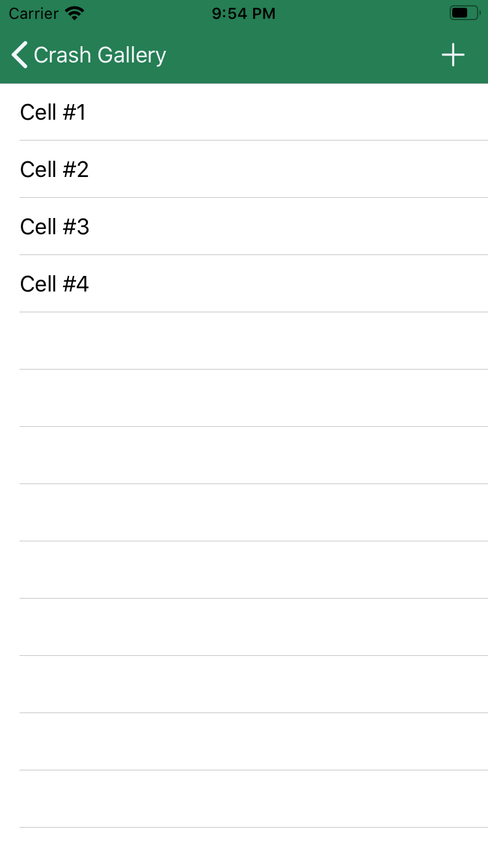Open the Cell #2 row
Screen dimensions: 488x868
(x=244, y=169)
